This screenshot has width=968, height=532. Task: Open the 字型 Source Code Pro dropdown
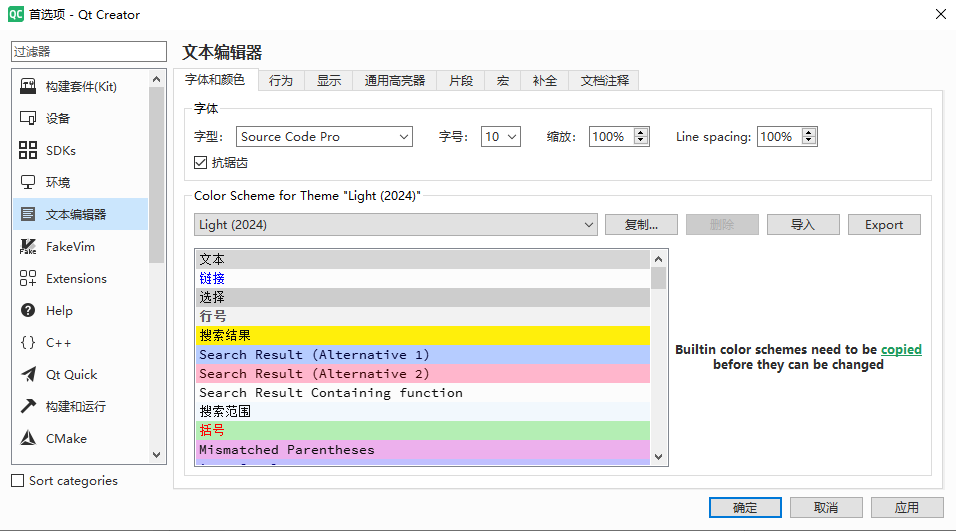324,136
